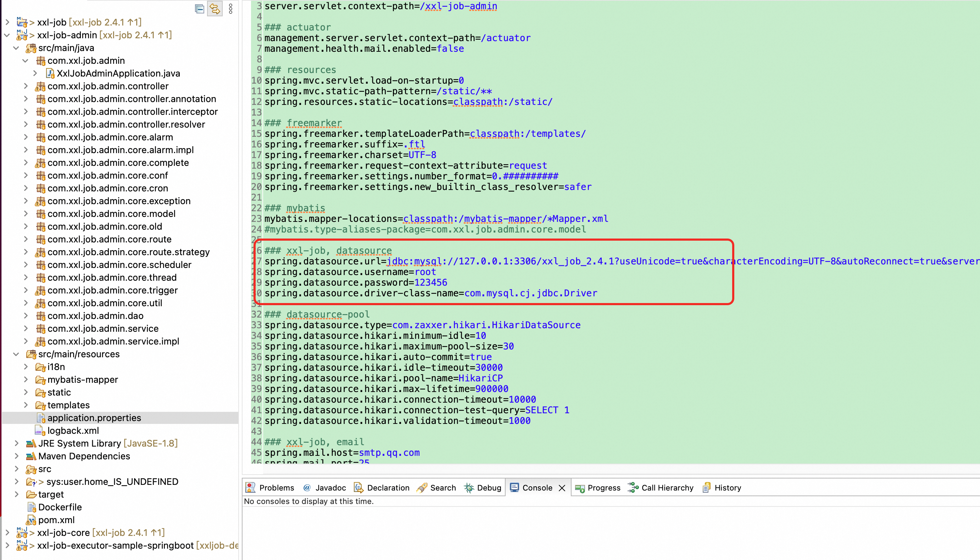Image resolution: width=980 pixels, height=560 pixels.
Task: Click Collapse All icon in Package Explorer
Action: 199,9
